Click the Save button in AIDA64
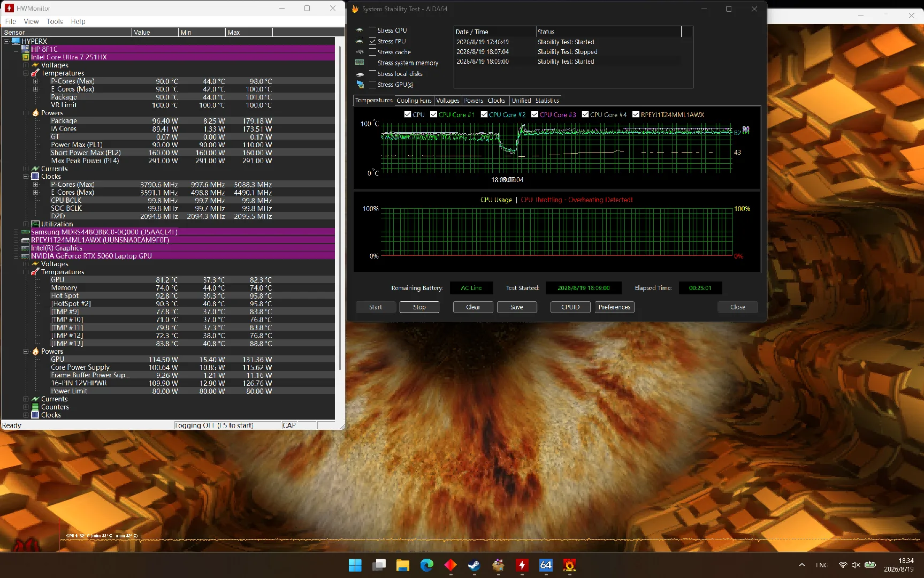This screenshot has height=578, width=924. tap(517, 307)
